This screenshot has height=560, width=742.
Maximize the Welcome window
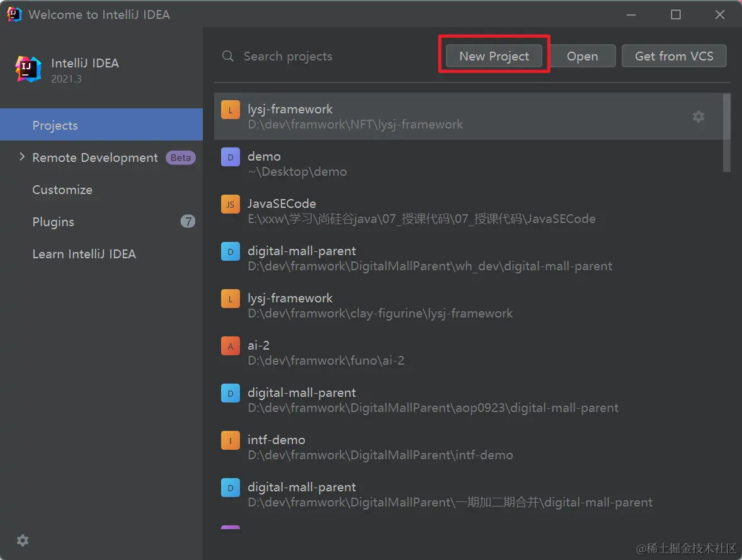coord(676,14)
